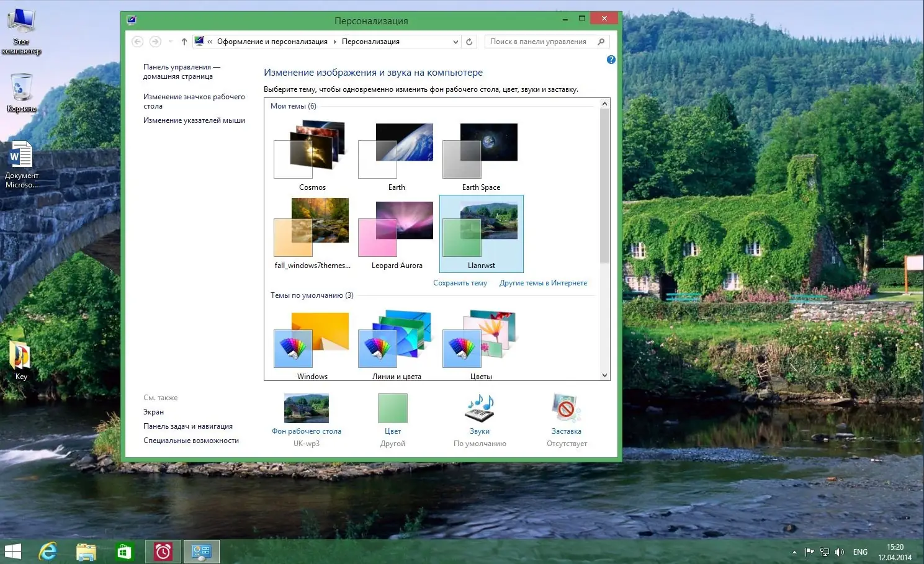Open the help question mark icon
The width and height of the screenshot is (924, 564).
point(611,60)
